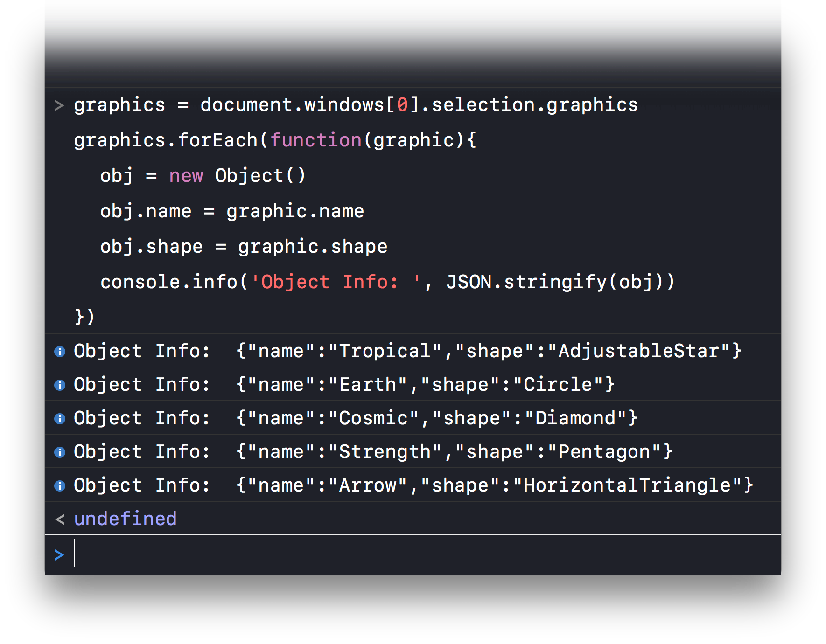
Task: Click the return arrow beside undefined
Action: coord(60,519)
